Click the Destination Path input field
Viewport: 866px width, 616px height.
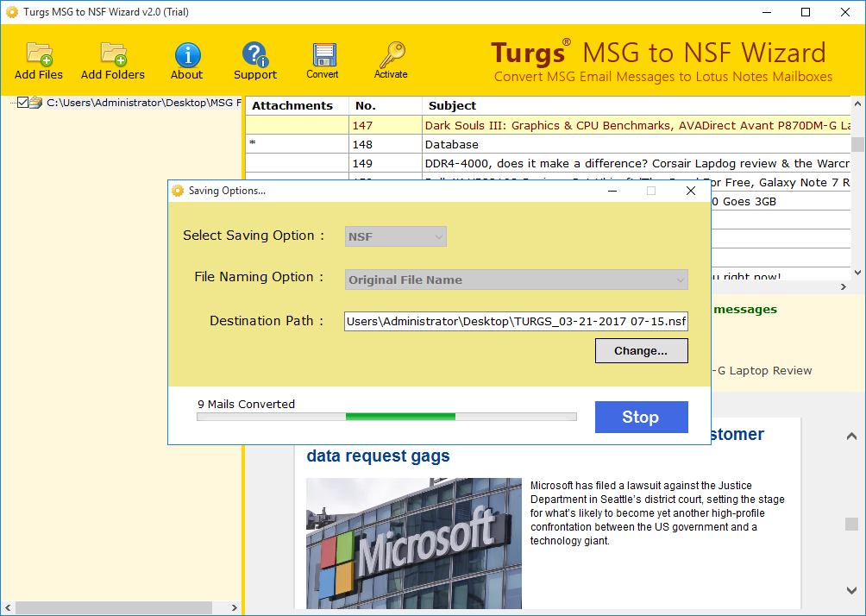coord(516,321)
